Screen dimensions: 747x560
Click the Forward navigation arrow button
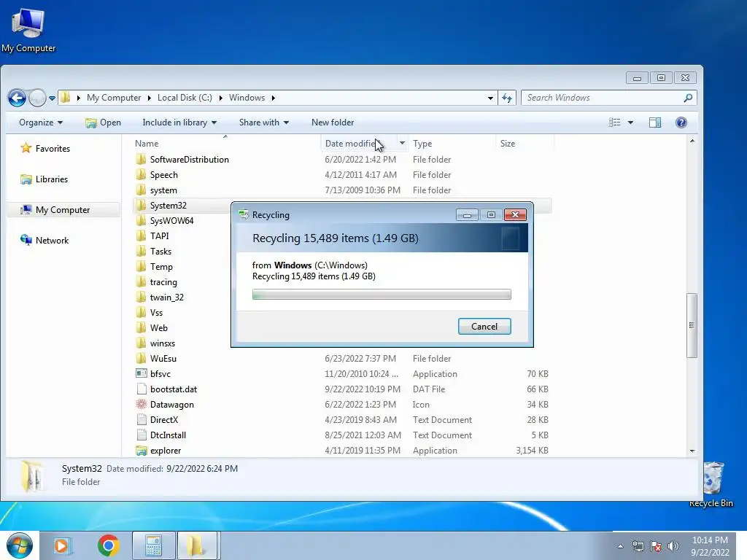37,98
